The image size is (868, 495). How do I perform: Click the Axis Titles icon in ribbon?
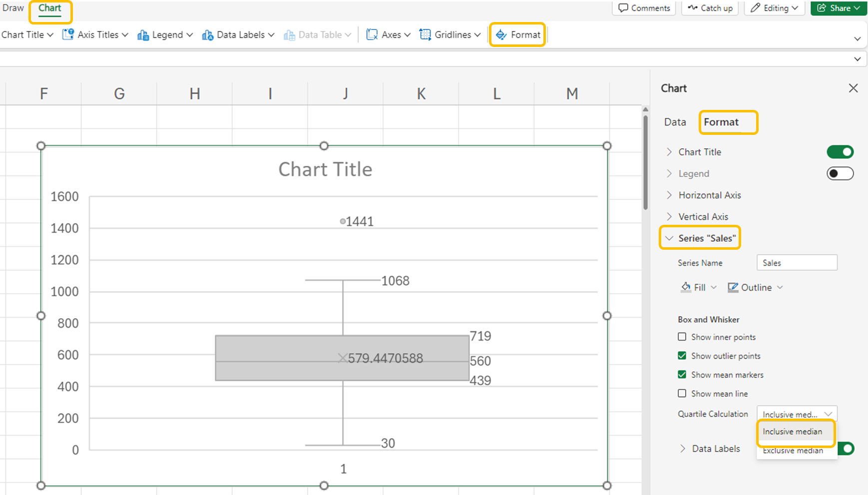coord(68,34)
